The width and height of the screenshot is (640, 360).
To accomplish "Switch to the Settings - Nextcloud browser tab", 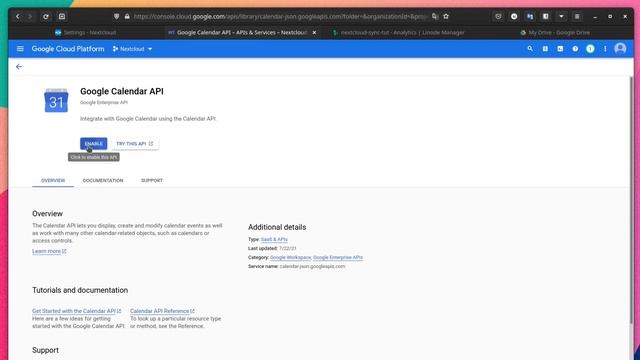I will pos(86,32).
